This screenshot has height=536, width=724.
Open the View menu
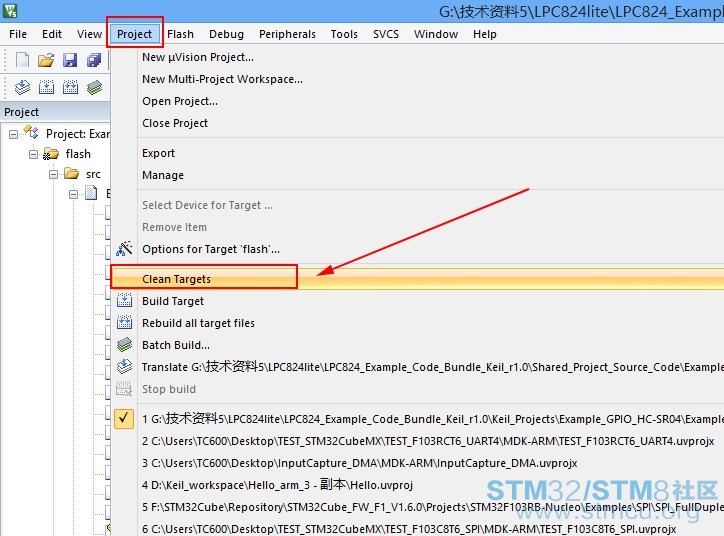[x=89, y=34]
